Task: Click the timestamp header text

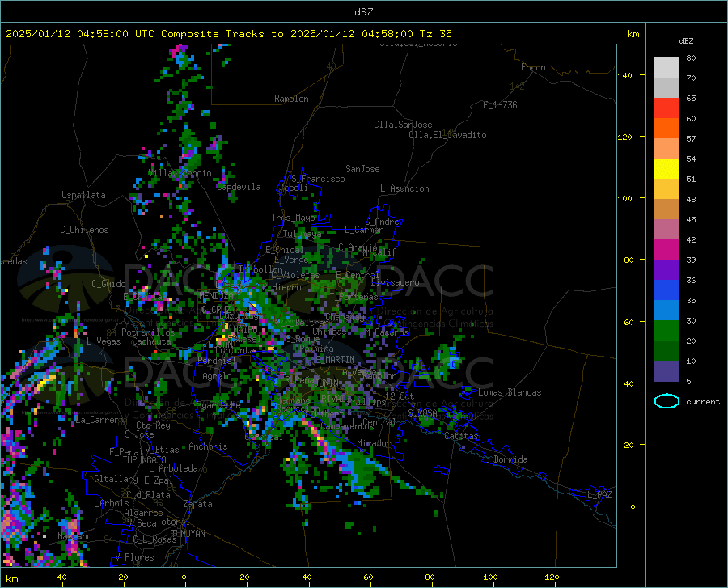Action: [229, 34]
